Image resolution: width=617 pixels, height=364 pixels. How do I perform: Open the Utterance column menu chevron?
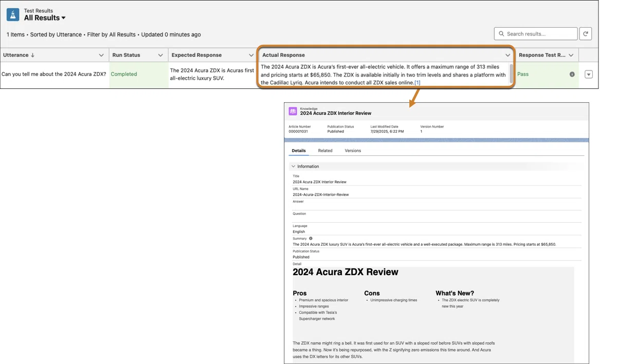(x=101, y=55)
